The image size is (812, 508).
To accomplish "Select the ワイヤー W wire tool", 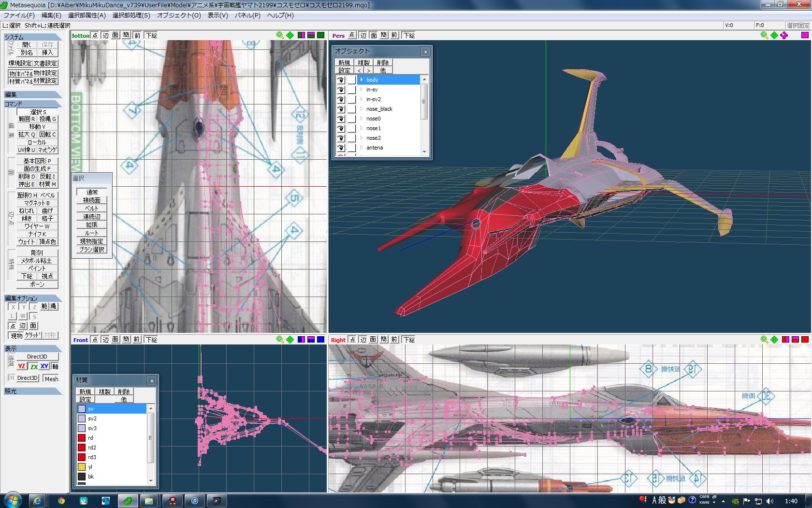I will (37, 226).
